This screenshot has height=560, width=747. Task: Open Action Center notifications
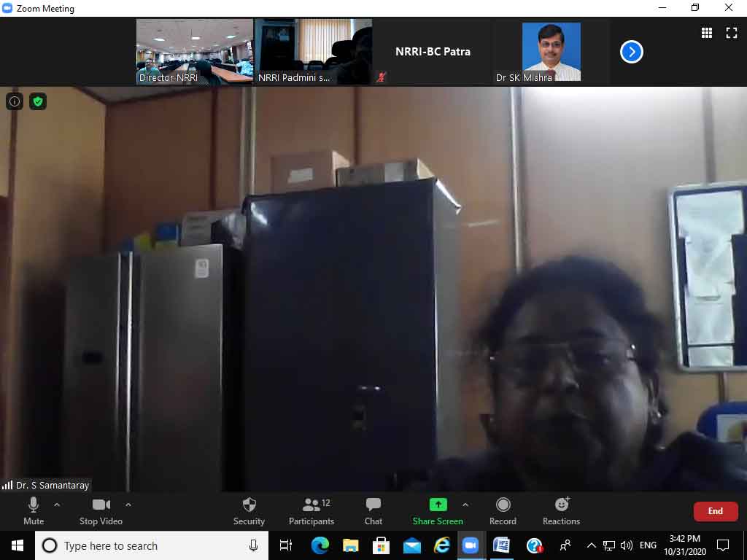tap(723, 545)
